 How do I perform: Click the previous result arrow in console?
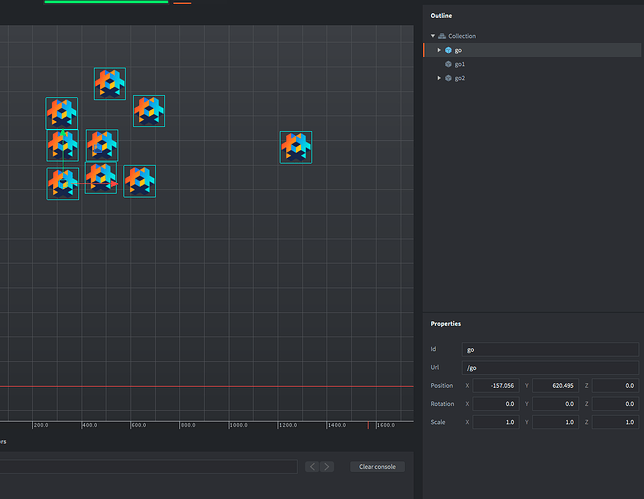tap(312, 467)
